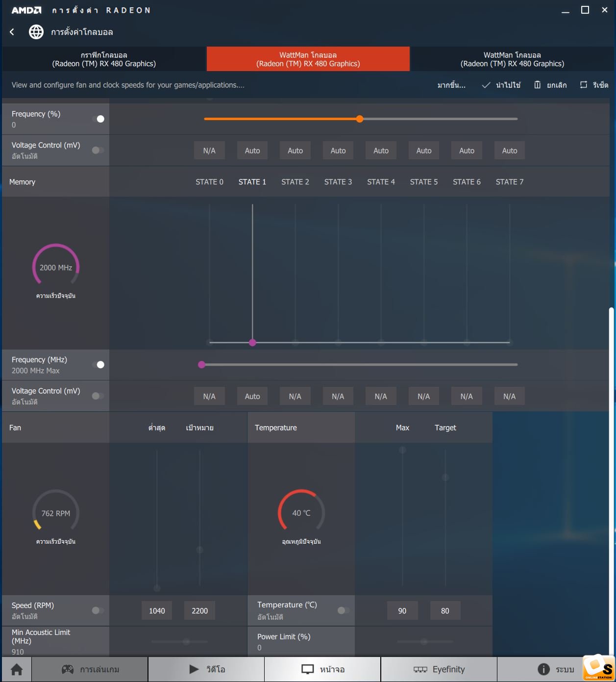Click the fan minimum speed field showing 1040

coord(157,610)
